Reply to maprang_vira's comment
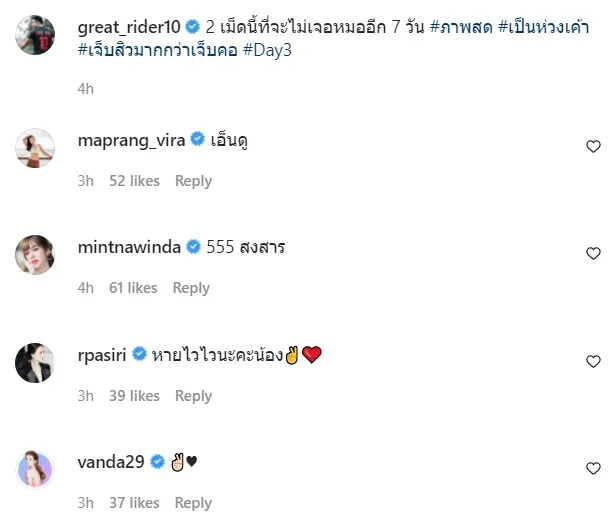The width and height of the screenshot is (608, 520). point(193,181)
